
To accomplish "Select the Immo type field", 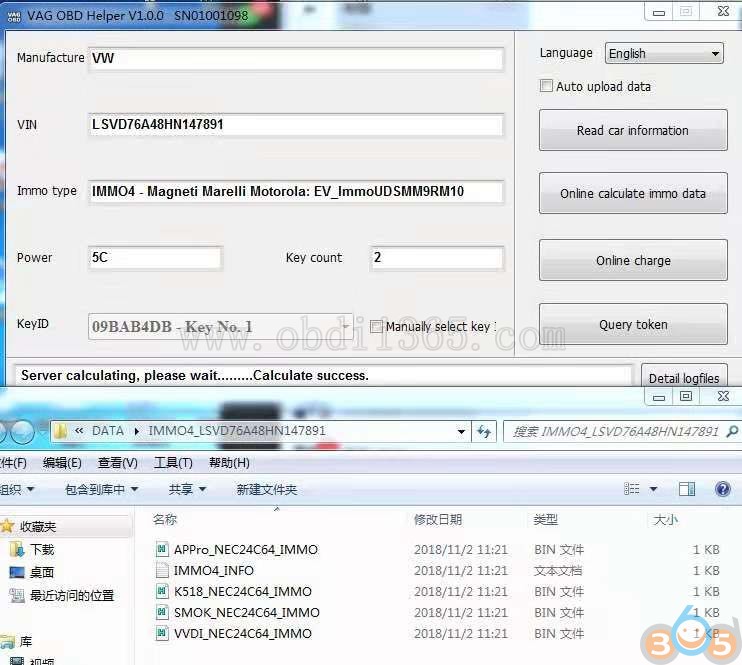I will tap(296, 192).
